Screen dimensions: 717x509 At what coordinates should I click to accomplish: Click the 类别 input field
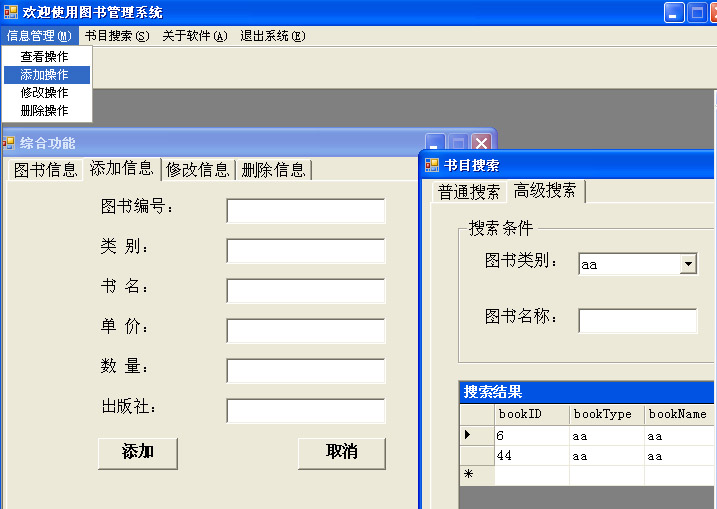306,251
